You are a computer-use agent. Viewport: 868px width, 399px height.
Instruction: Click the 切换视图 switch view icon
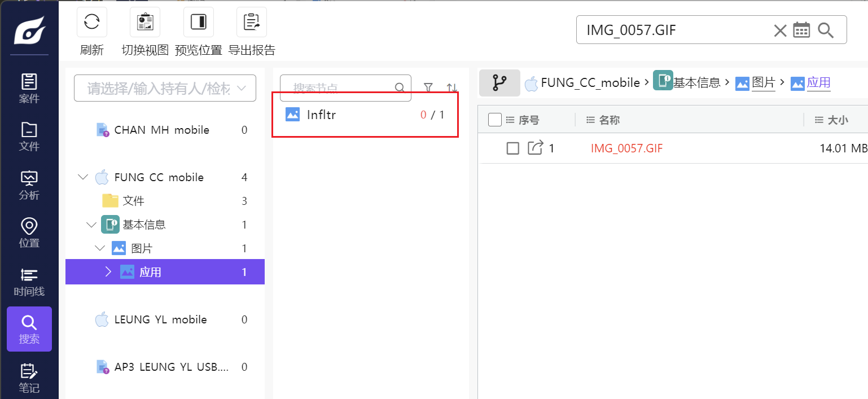point(145,23)
